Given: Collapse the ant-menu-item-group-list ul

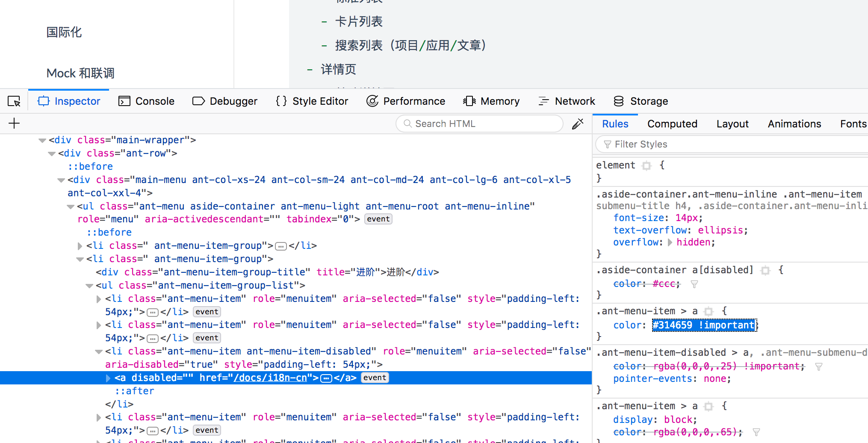Looking at the screenshot, I should (89, 286).
